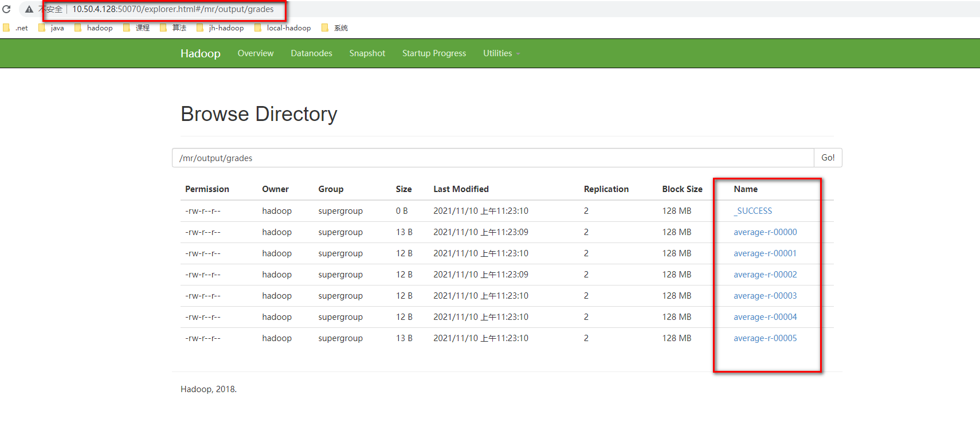Open the average-r-00003 file
980x442 pixels.
pyautogui.click(x=765, y=296)
